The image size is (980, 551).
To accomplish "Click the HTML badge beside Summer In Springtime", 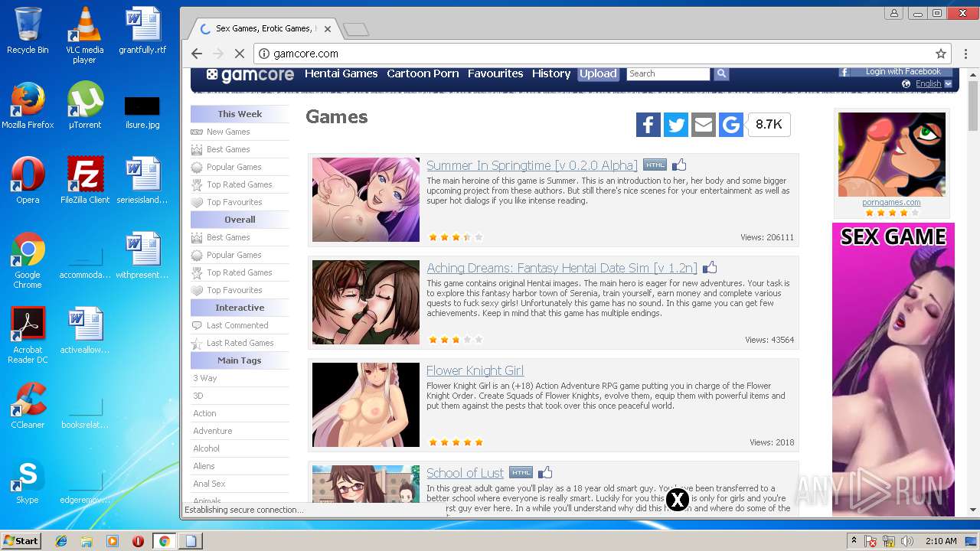I will click(x=655, y=165).
